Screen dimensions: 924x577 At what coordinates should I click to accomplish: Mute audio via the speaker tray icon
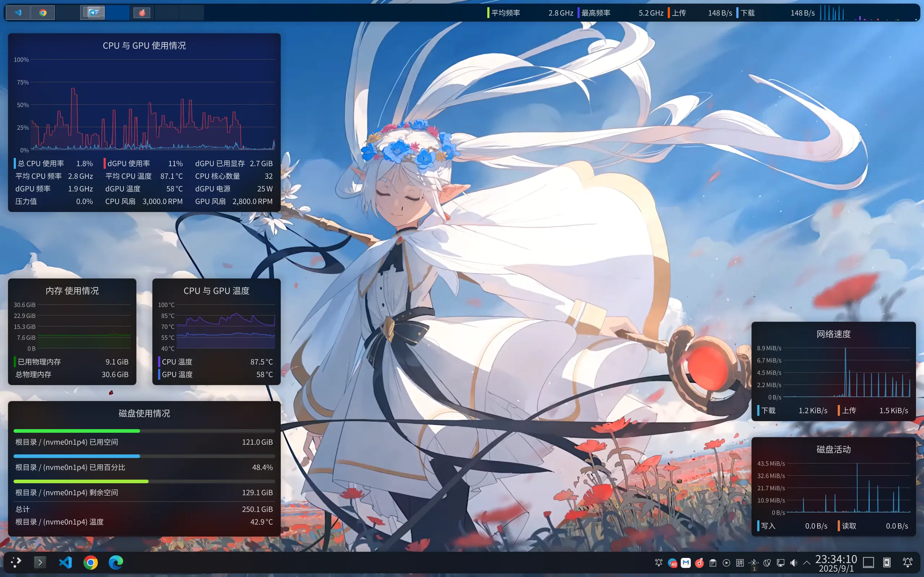click(794, 563)
